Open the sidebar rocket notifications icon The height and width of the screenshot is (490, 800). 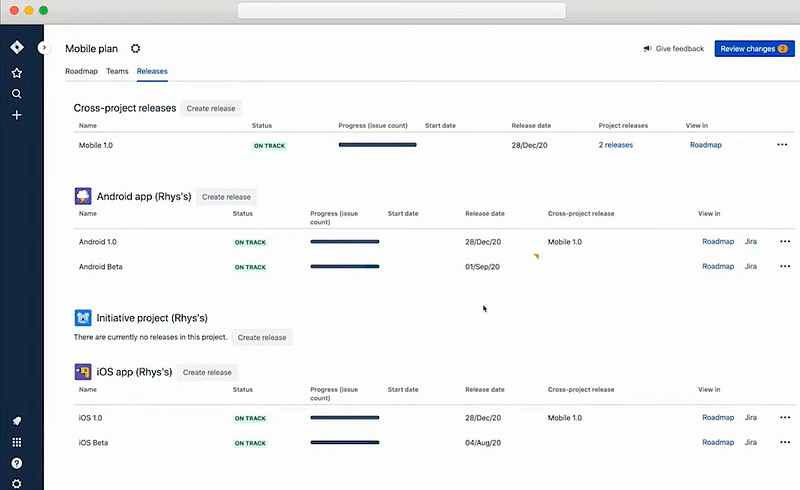coord(17,421)
